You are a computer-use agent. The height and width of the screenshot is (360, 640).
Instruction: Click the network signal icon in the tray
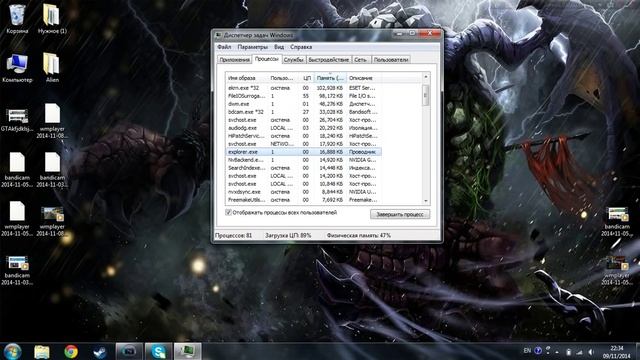pyautogui.click(x=579, y=352)
